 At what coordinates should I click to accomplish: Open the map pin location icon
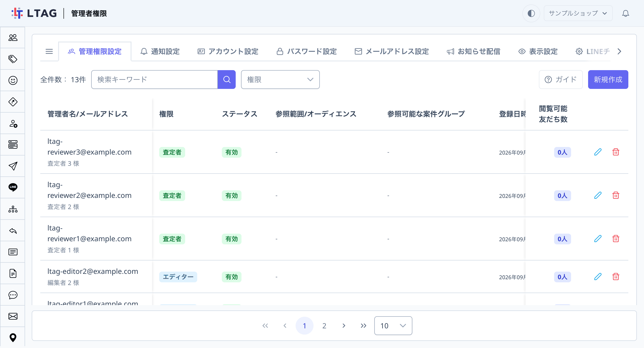13,338
